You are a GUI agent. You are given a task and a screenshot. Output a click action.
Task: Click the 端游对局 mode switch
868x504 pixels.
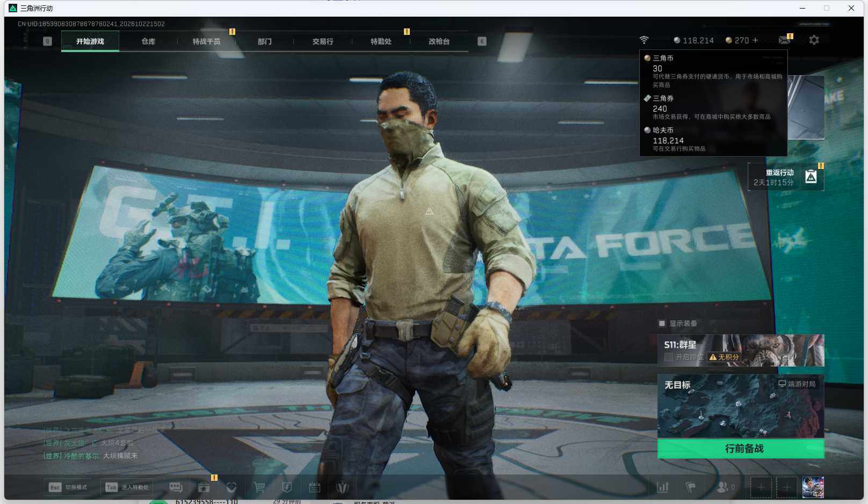(797, 384)
